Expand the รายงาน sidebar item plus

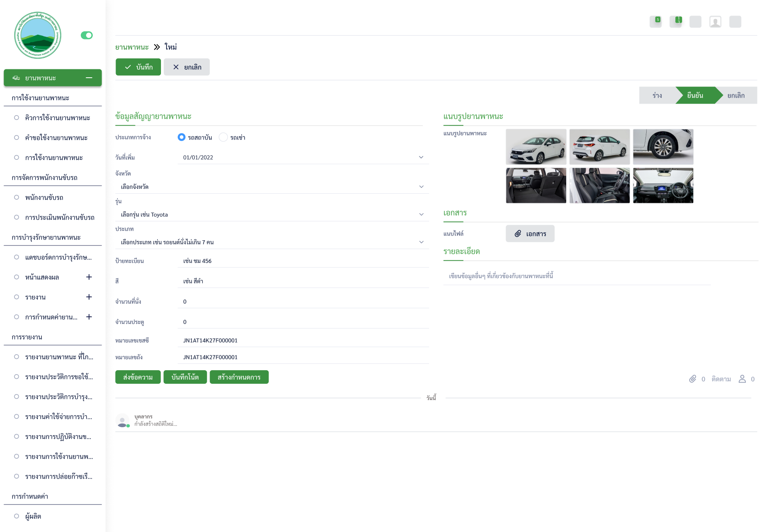[x=89, y=297]
